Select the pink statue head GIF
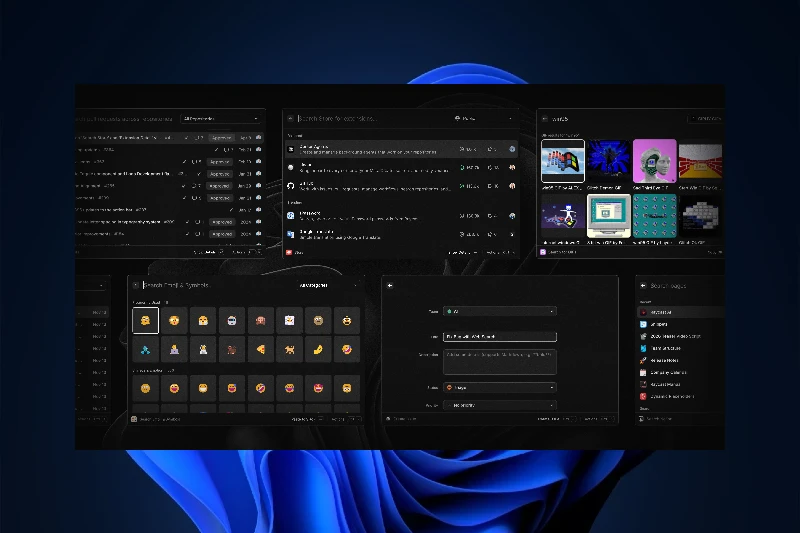Screen dimensions: 800x533 coord(655,161)
